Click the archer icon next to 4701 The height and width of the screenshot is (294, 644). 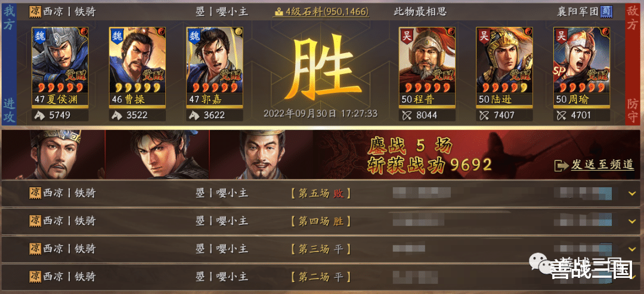[562, 115]
